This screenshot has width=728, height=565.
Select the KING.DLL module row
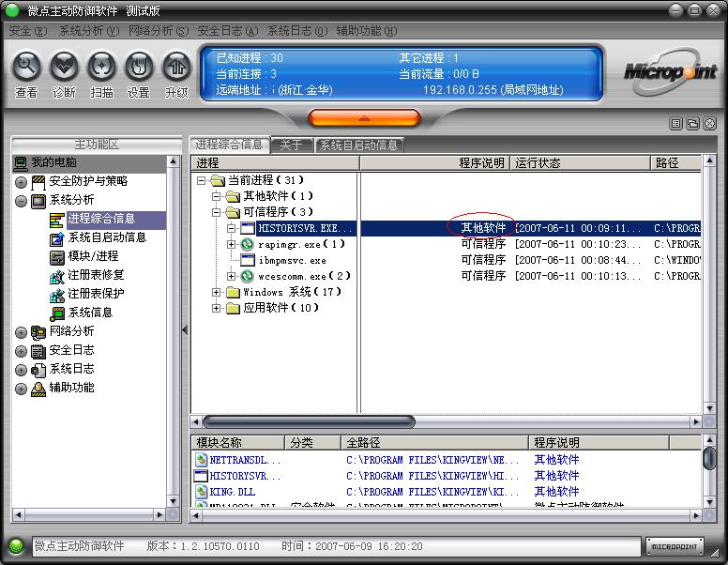click(x=446, y=492)
